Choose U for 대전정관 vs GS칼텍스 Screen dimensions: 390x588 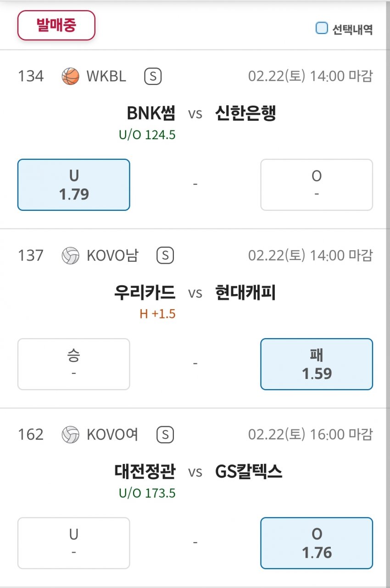(x=74, y=543)
